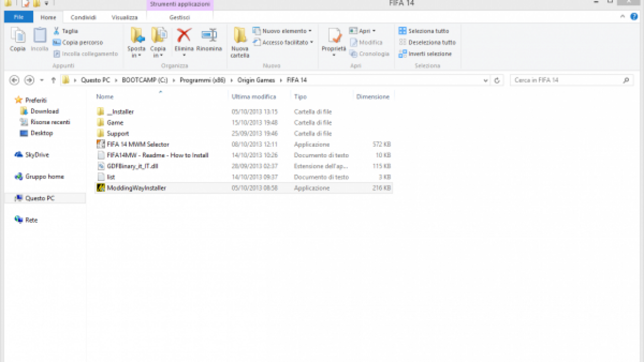Go up one folder level arrow
The height and width of the screenshot is (362, 644).
point(53,80)
